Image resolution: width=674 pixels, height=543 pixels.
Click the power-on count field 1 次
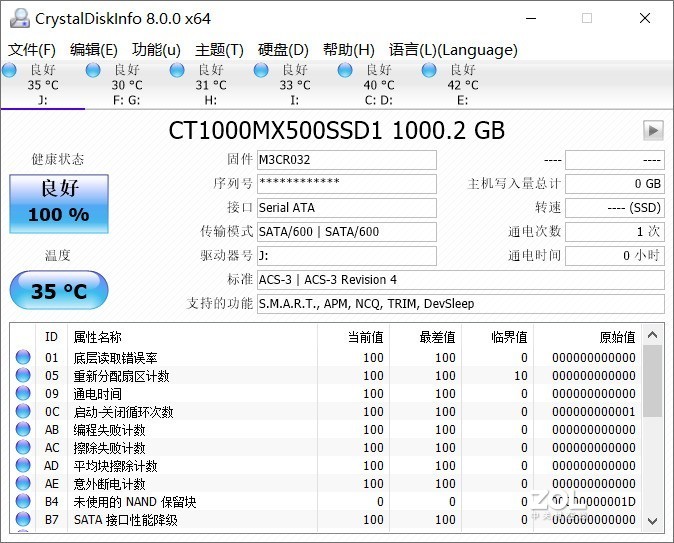[x=615, y=232]
